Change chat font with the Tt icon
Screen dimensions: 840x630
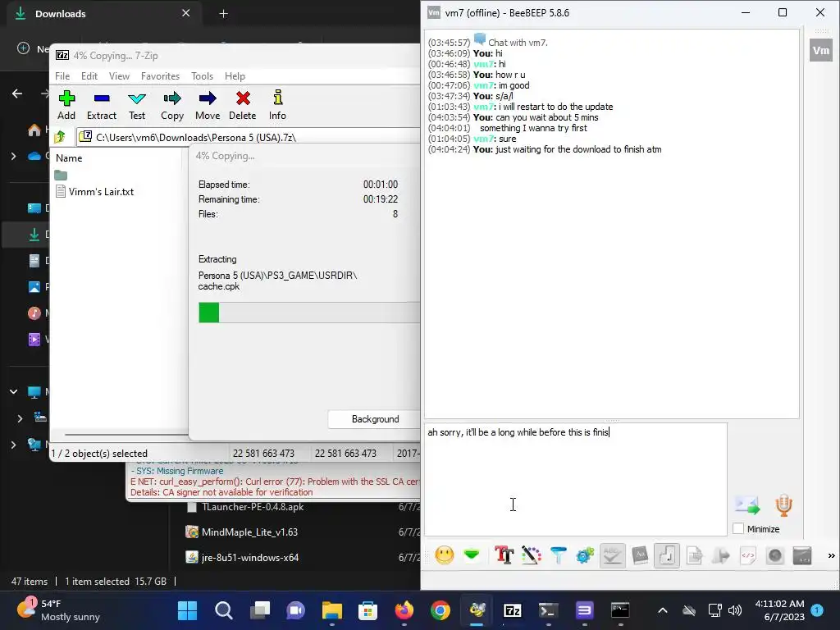(504, 555)
